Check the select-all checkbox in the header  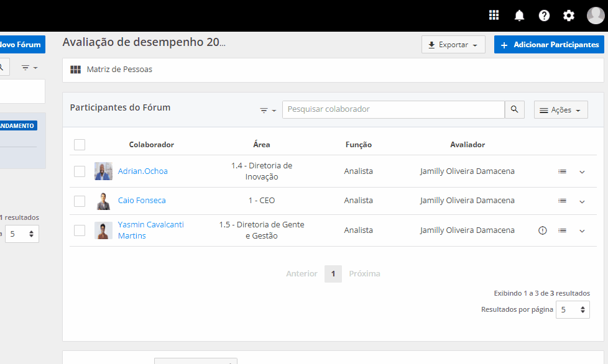(80, 145)
